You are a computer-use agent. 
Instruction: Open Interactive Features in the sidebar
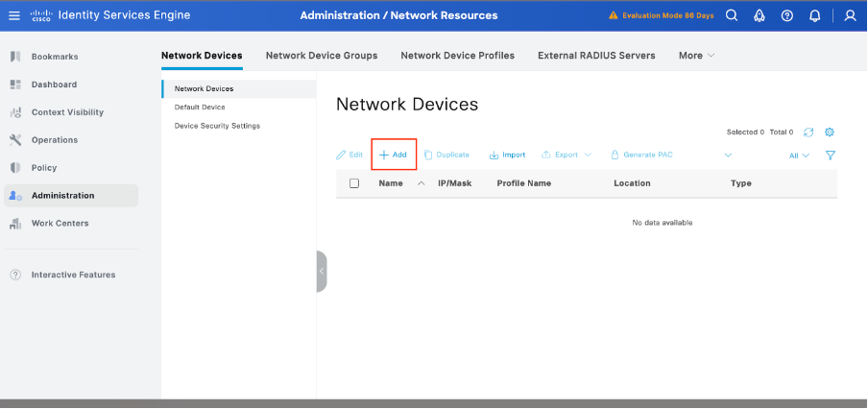[x=73, y=275]
